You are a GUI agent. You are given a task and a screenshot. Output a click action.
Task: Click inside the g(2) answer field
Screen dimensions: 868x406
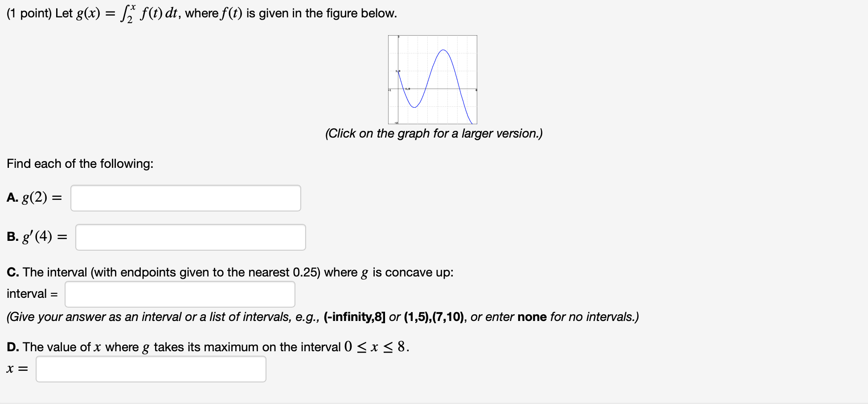click(x=185, y=198)
